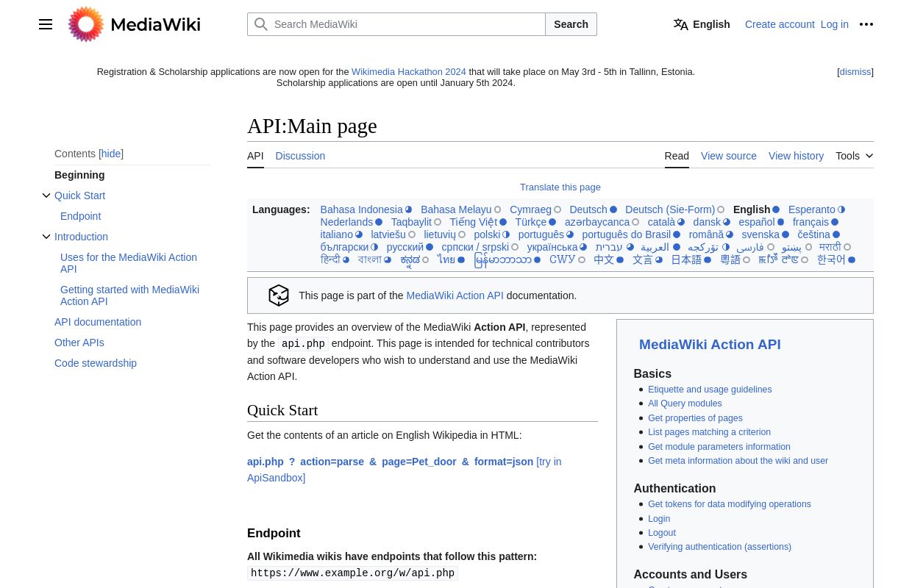Jump to Beginning in the contents
Image resolution: width=912 pixels, height=588 pixels.
pos(79,175)
